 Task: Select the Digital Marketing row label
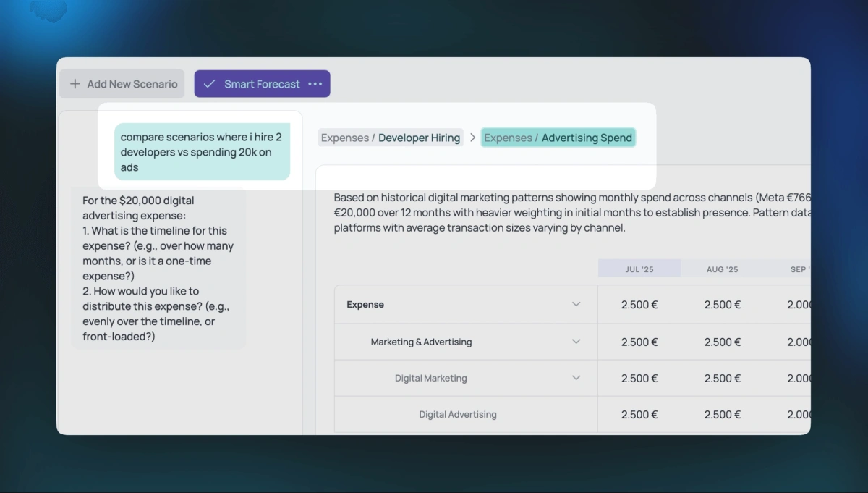click(430, 378)
